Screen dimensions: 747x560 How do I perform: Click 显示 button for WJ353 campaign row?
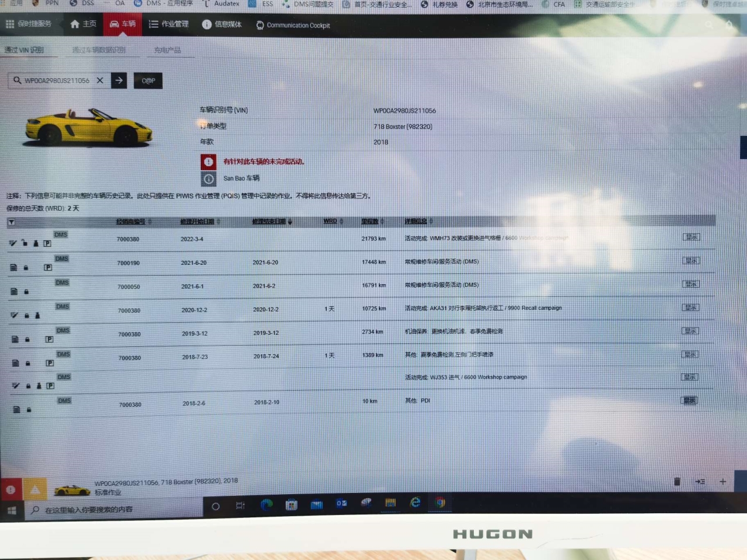click(690, 377)
